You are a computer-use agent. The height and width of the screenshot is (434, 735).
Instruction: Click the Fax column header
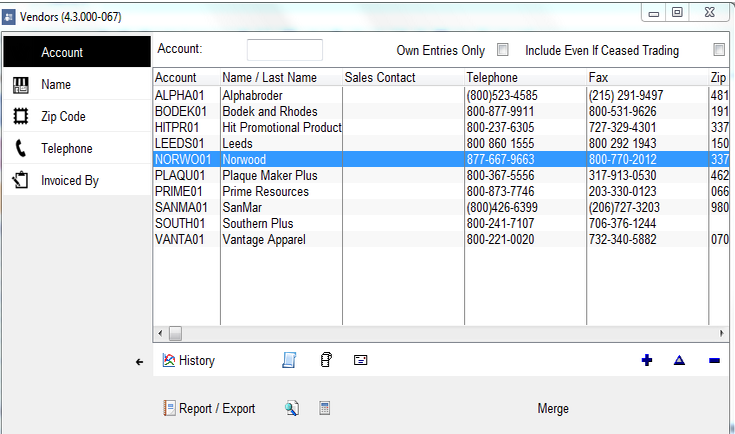(647, 77)
